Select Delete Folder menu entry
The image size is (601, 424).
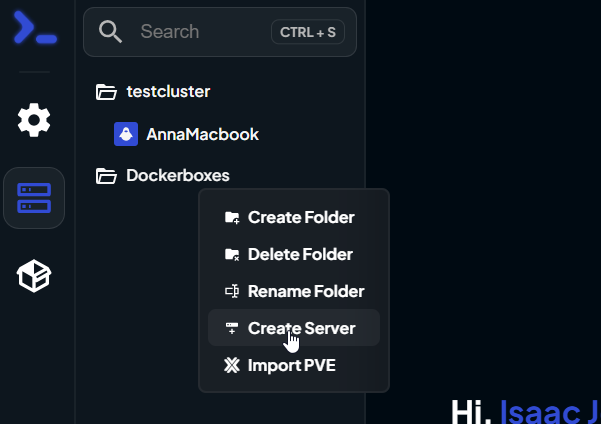(294, 255)
